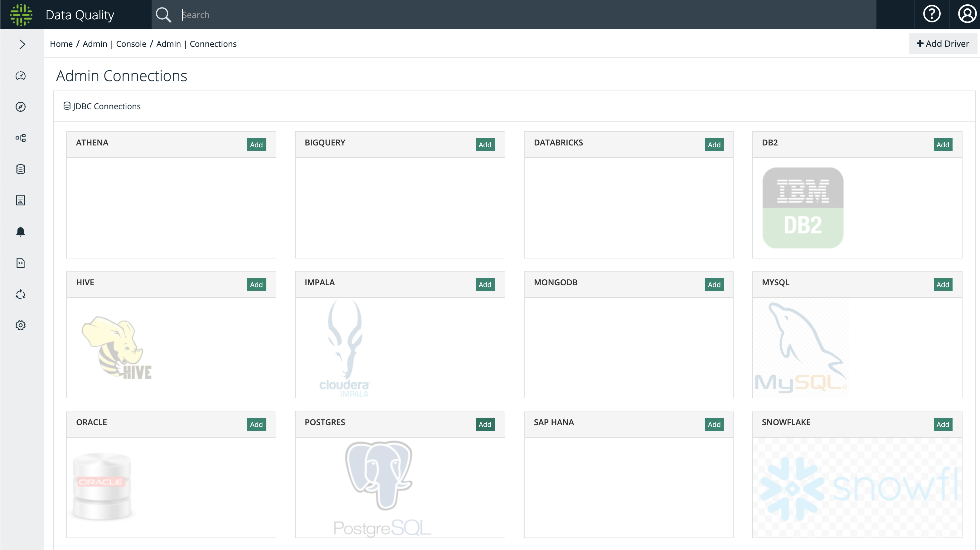Open the database catalog icon in sidebar
This screenshot has height=550, width=980.
21,169
